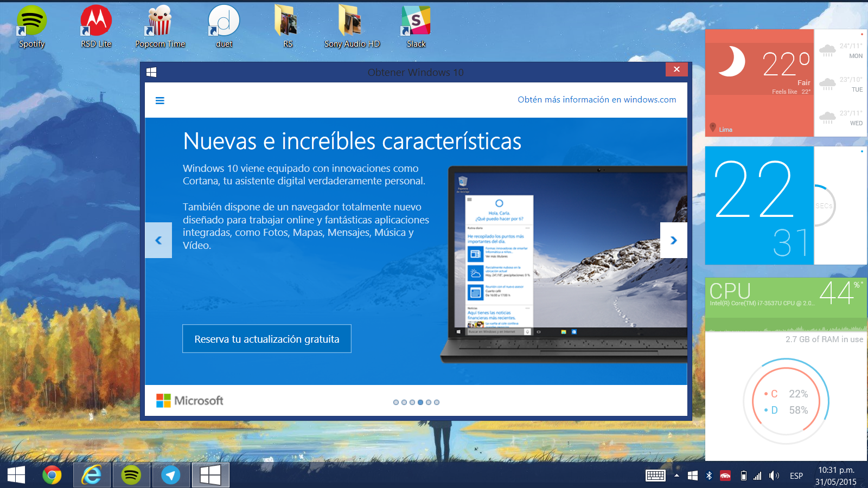Select the fifth pagination dot
Viewport: 868px width, 488px height.
tap(429, 402)
